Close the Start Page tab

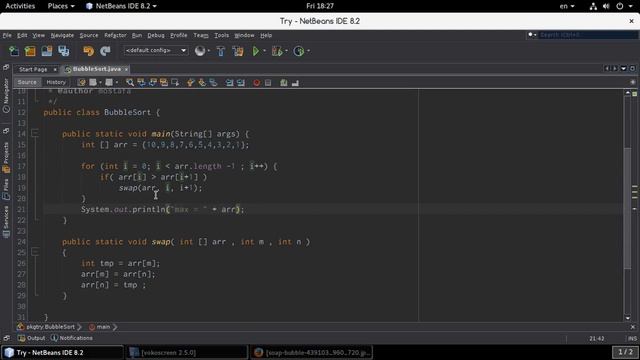(55, 69)
